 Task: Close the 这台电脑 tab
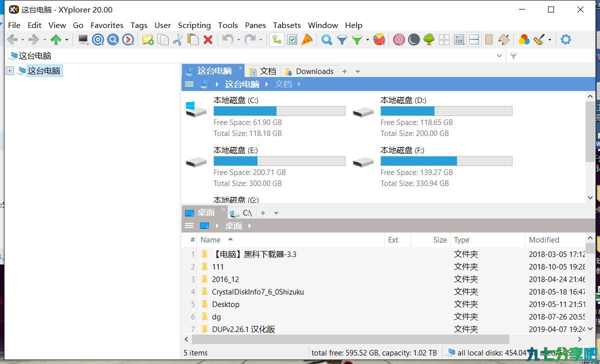point(240,69)
